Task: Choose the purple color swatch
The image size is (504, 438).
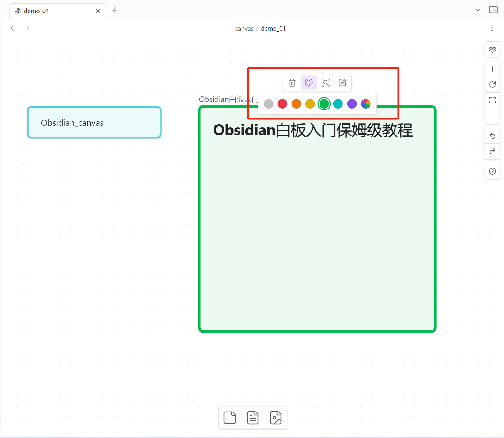Action: [352, 104]
